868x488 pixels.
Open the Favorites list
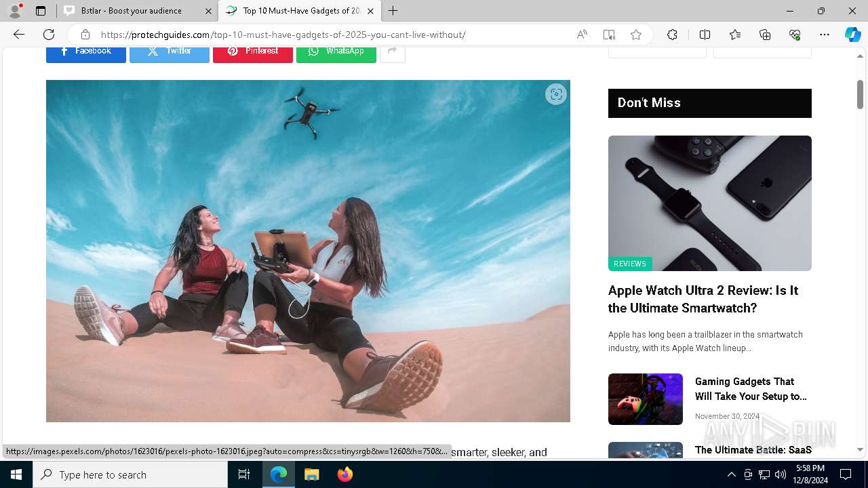[x=735, y=35]
